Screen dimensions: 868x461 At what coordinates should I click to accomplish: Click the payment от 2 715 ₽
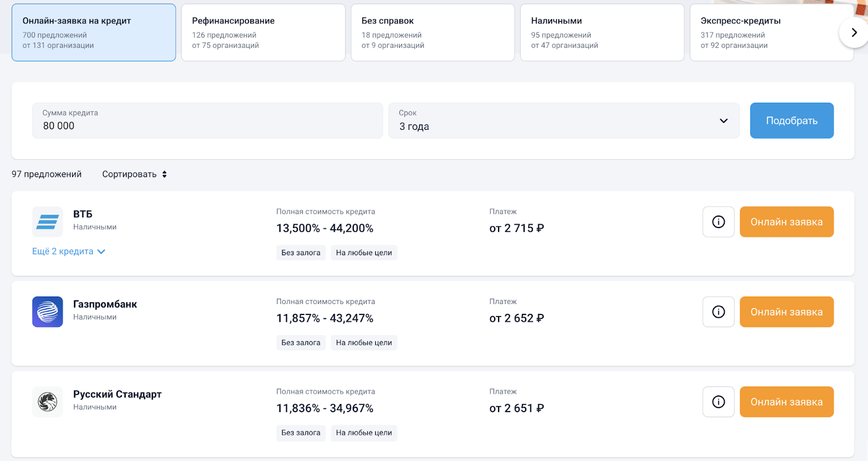click(516, 228)
